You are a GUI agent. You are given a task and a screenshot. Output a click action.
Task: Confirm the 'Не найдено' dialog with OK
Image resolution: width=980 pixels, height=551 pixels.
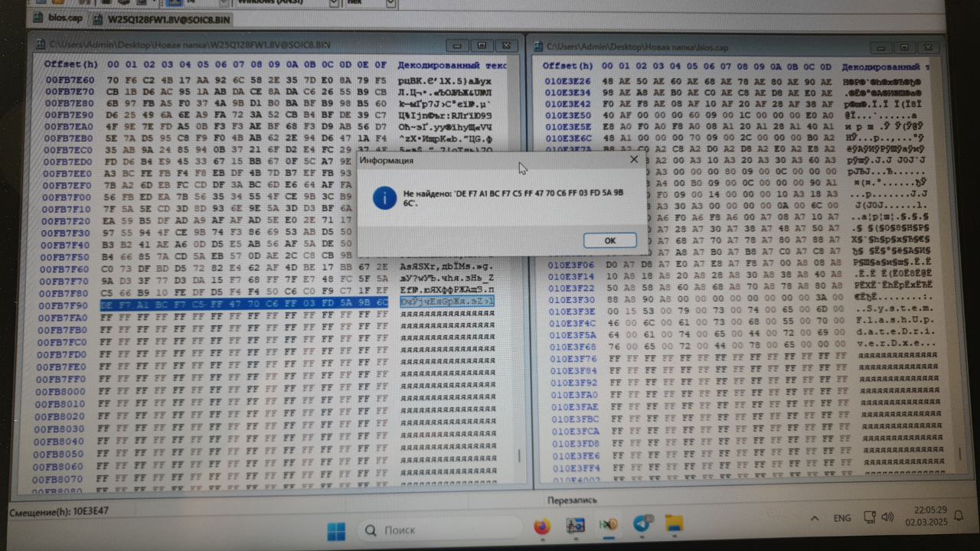click(609, 240)
